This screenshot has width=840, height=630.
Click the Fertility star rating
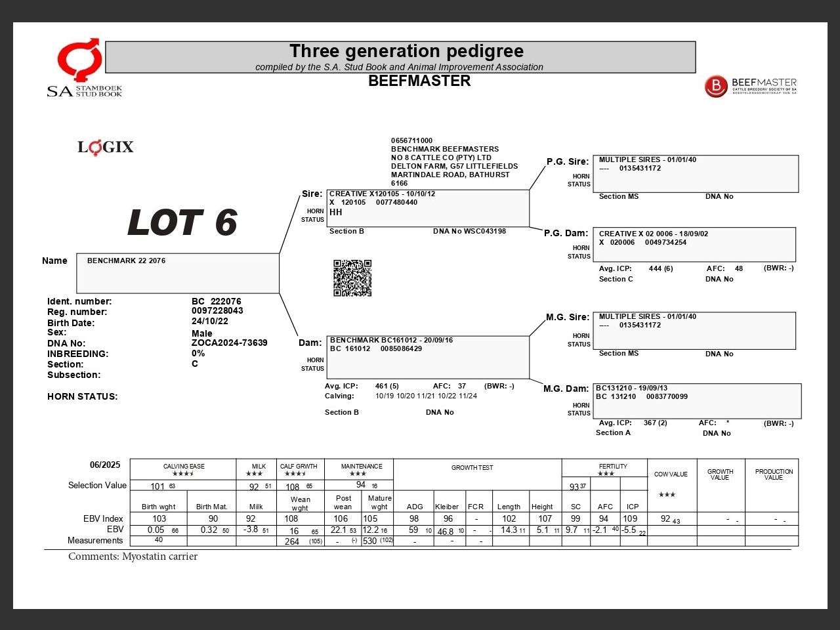click(606, 474)
